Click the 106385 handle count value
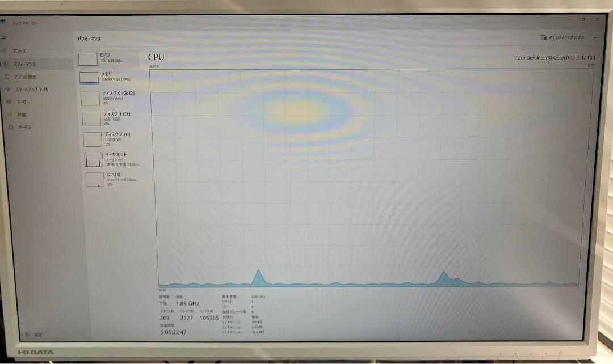Image resolution: width=613 pixels, height=364 pixels. [209, 318]
